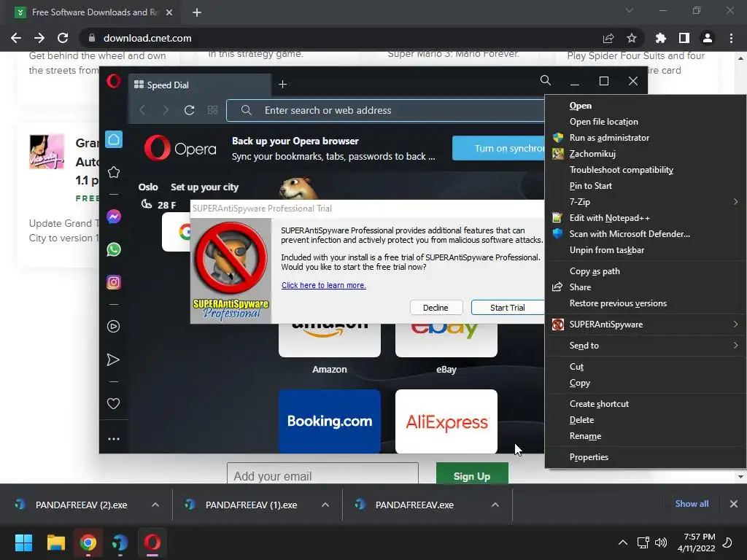Click the Opera sidebar home icon
The image size is (747, 560).
click(113, 139)
